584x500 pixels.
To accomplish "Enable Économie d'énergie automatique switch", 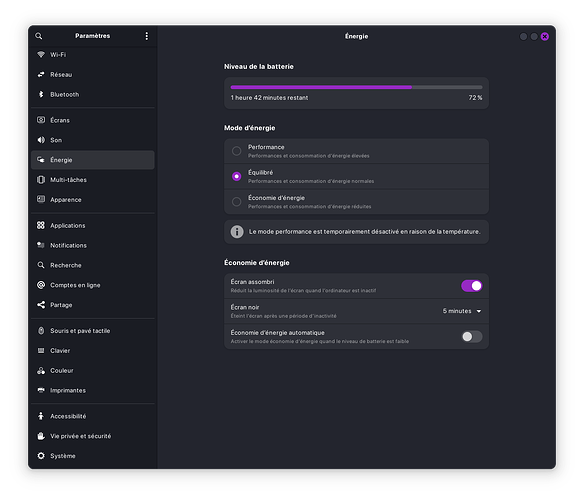I will click(x=472, y=337).
